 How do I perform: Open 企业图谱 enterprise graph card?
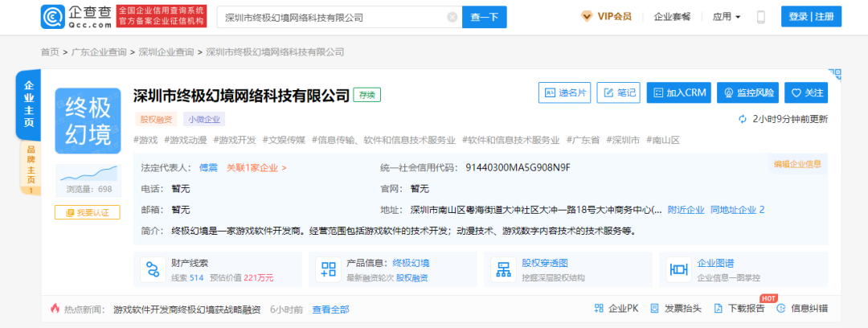coord(743,269)
